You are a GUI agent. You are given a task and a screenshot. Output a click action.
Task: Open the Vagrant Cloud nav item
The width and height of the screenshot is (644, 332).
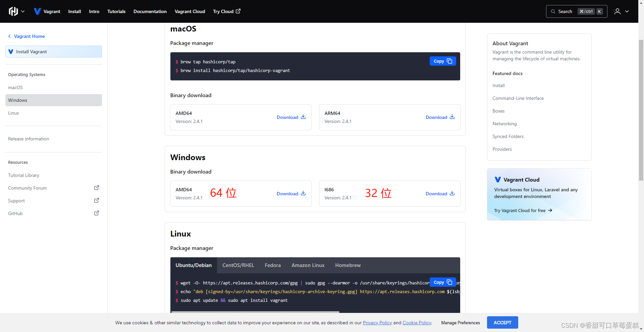190,11
